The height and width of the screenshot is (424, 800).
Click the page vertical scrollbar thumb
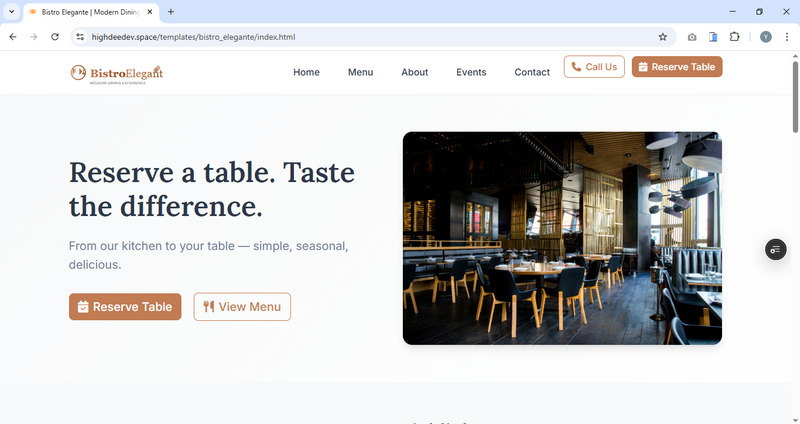(795, 97)
